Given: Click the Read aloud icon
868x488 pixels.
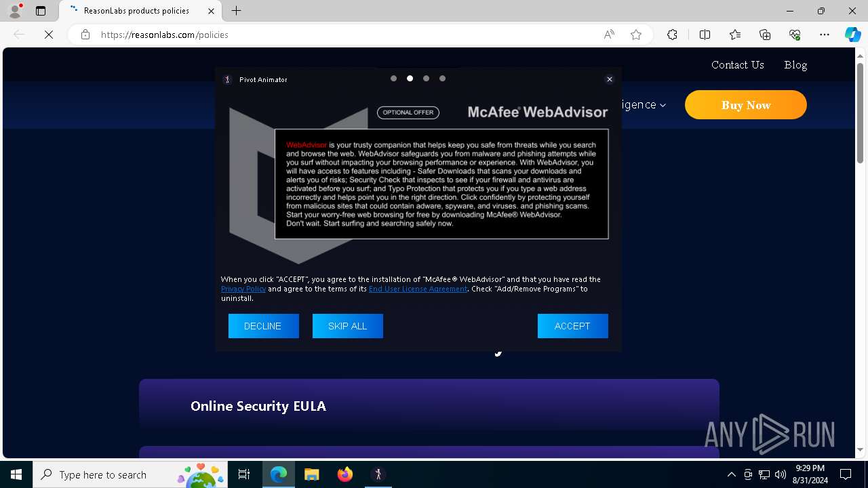Looking at the screenshot, I should coord(609,35).
